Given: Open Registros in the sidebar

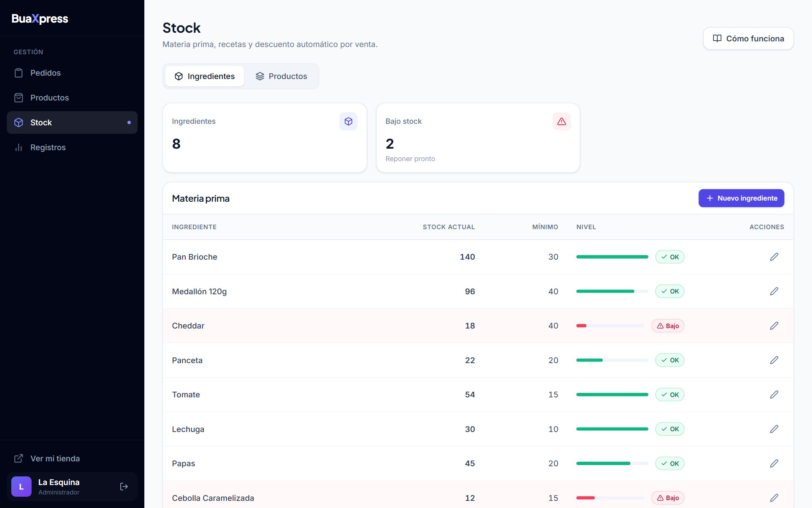Looking at the screenshot, I should pos(72,147).
